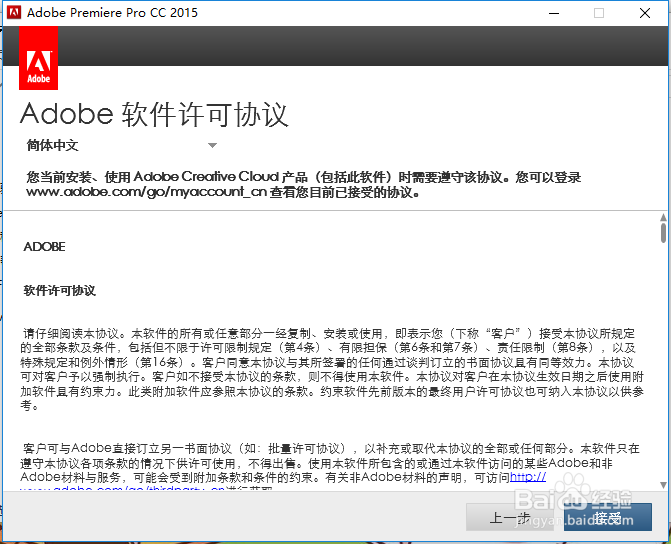Click the bold 软件许可协议 subheading
Screen dimensions: 671x544
(59, 291)
